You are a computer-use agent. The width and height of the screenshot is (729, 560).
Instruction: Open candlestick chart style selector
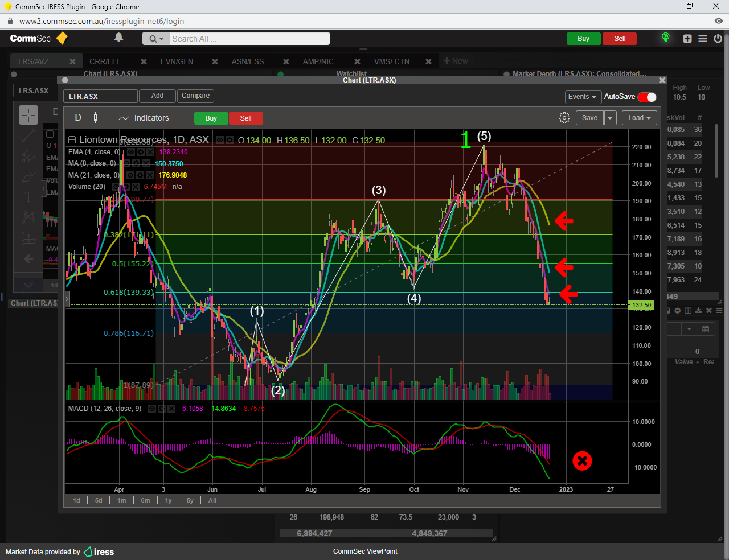point(98,118)
